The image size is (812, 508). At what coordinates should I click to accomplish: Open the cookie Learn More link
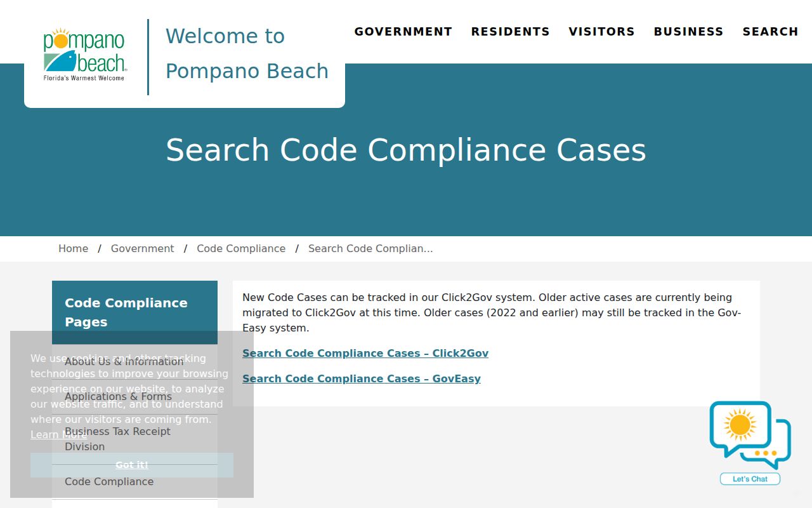59,435
